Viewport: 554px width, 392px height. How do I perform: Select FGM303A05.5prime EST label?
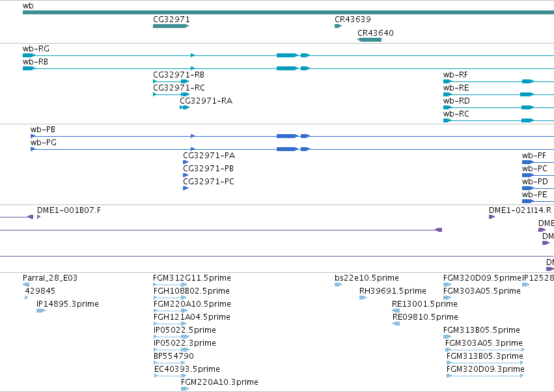click(x=482, y=291)
